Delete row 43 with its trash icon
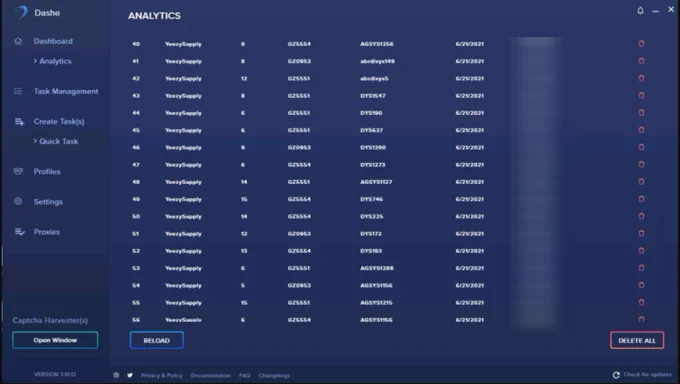The image size is (680, 384). pos(641,95)
